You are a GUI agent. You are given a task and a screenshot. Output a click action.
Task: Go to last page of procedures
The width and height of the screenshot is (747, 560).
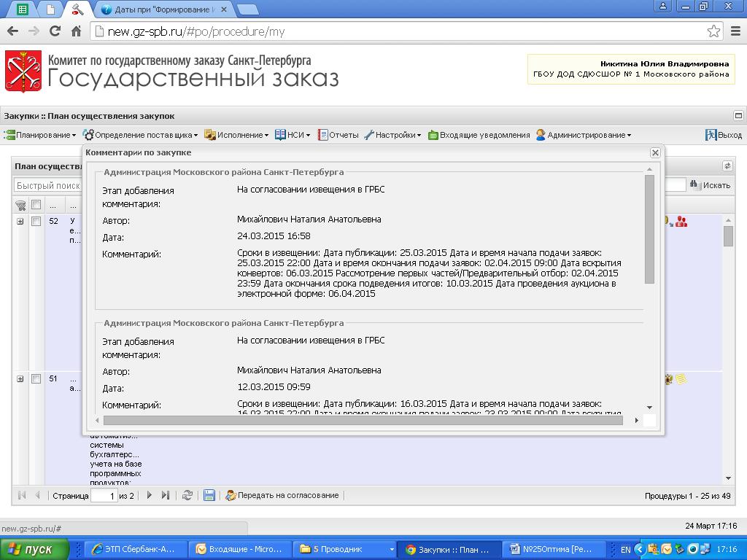(166, 495)
